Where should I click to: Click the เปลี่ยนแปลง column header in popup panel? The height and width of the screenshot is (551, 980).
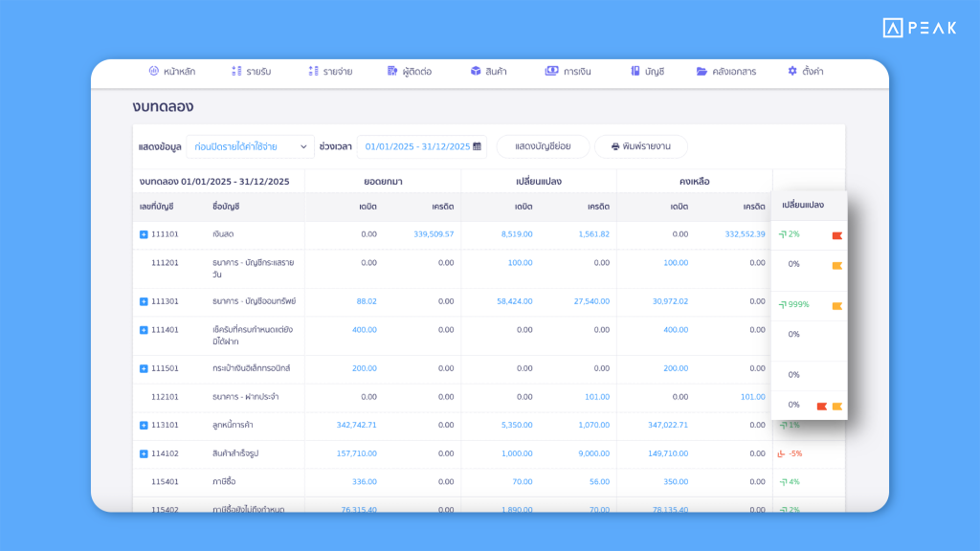click(x=803, y=205)
